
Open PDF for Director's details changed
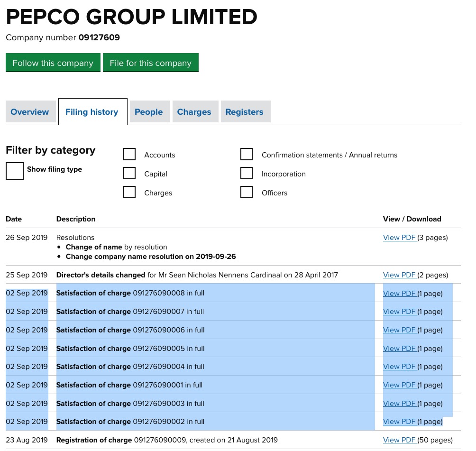coord(399,275)
